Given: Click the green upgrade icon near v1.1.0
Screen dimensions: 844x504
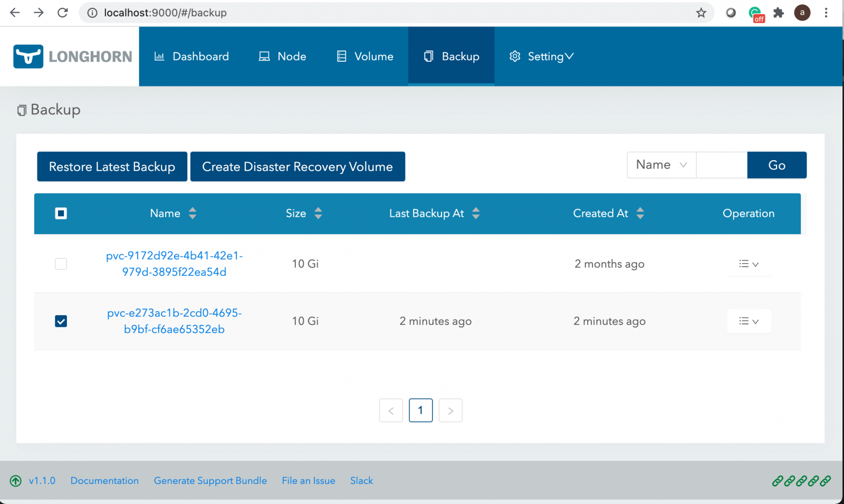Looking at the screenshot, I should click(16, 481).
